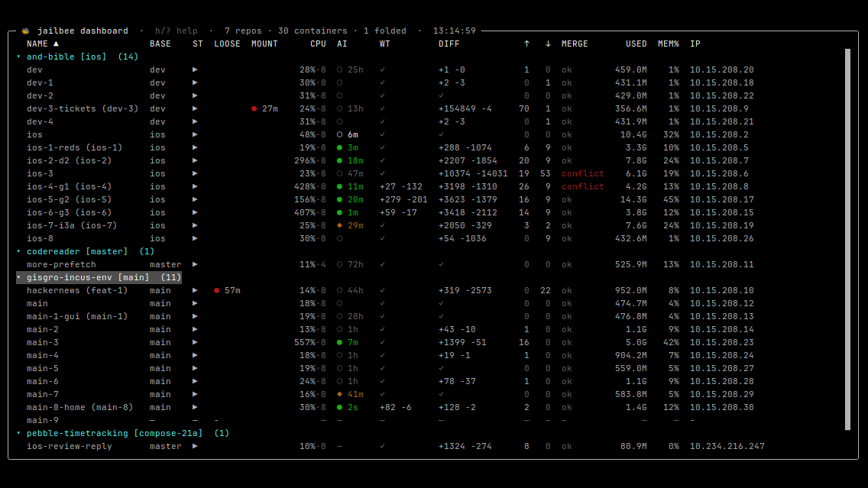Screen dimensions: 868x488
Task: Click the green AI dot for ios-2-d2
Action: tap(339, 160)
